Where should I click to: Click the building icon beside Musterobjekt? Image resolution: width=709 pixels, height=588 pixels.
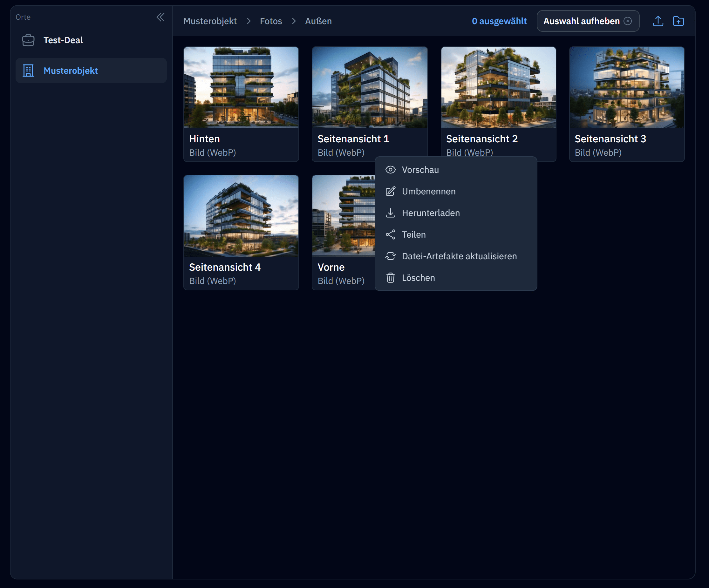[x=28, y=71]
